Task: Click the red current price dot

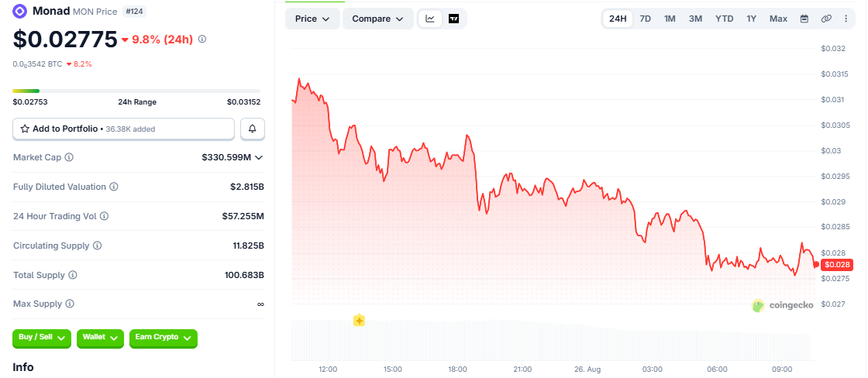Action: 816,265
